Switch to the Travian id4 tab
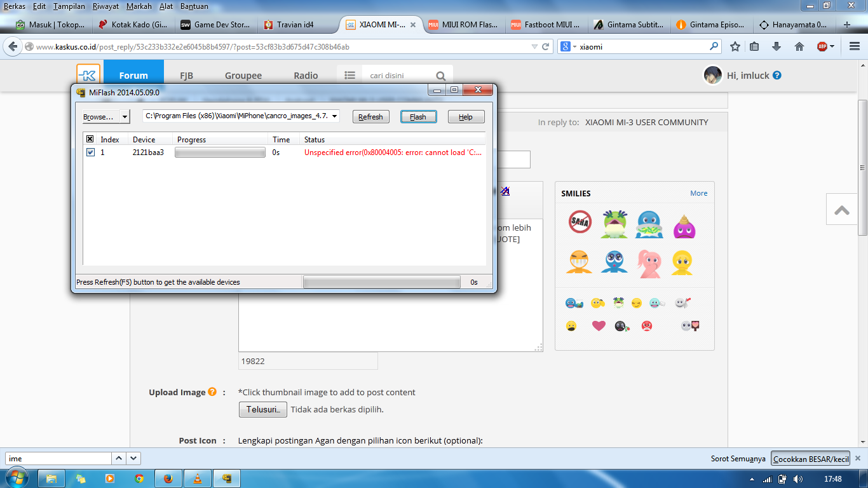 click(298, 25)
